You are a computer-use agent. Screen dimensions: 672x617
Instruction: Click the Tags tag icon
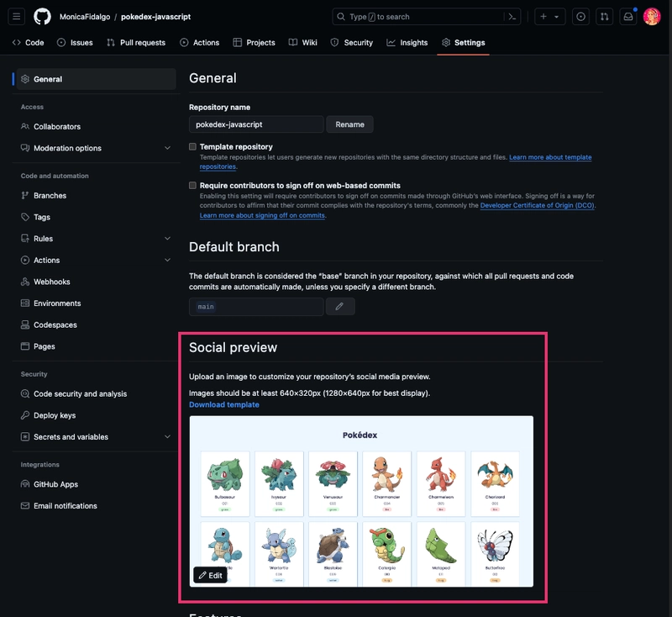(25, 217)
